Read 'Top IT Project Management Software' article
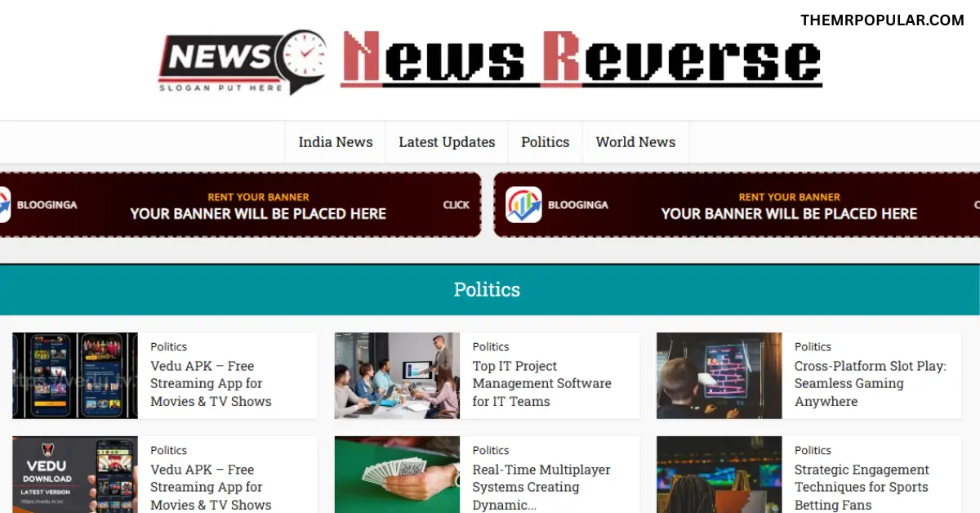Image resolution: width=980 pixels, height=513 pixels. tap(541, 384)
